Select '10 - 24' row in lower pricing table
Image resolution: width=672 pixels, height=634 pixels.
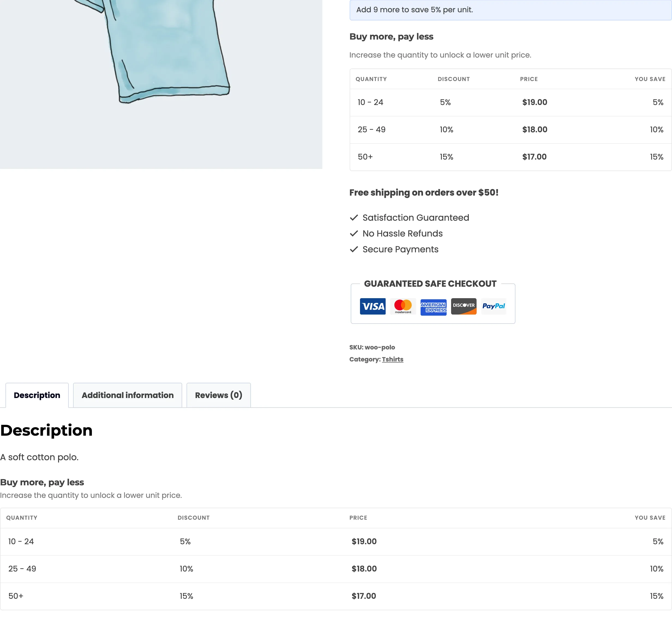336,542
